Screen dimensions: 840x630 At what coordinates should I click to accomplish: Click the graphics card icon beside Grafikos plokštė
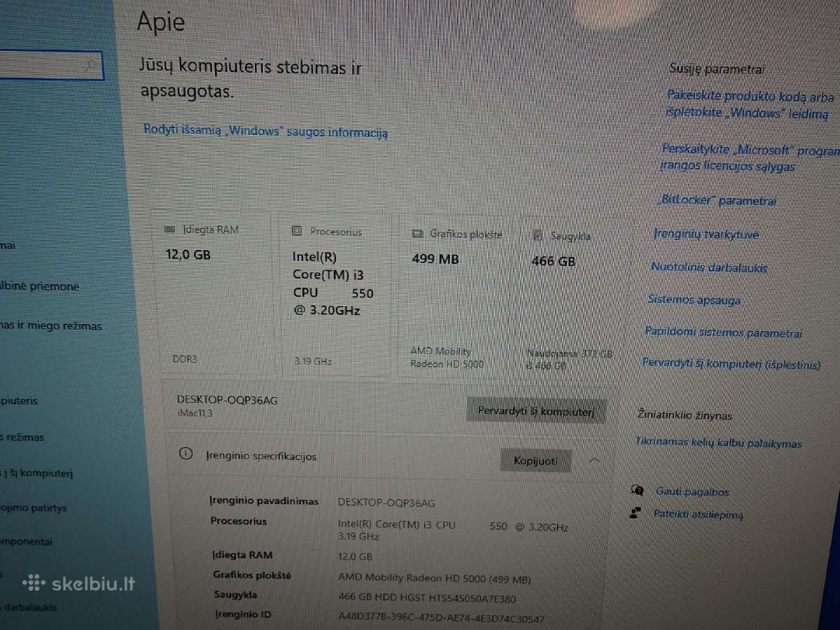[418, 234]
